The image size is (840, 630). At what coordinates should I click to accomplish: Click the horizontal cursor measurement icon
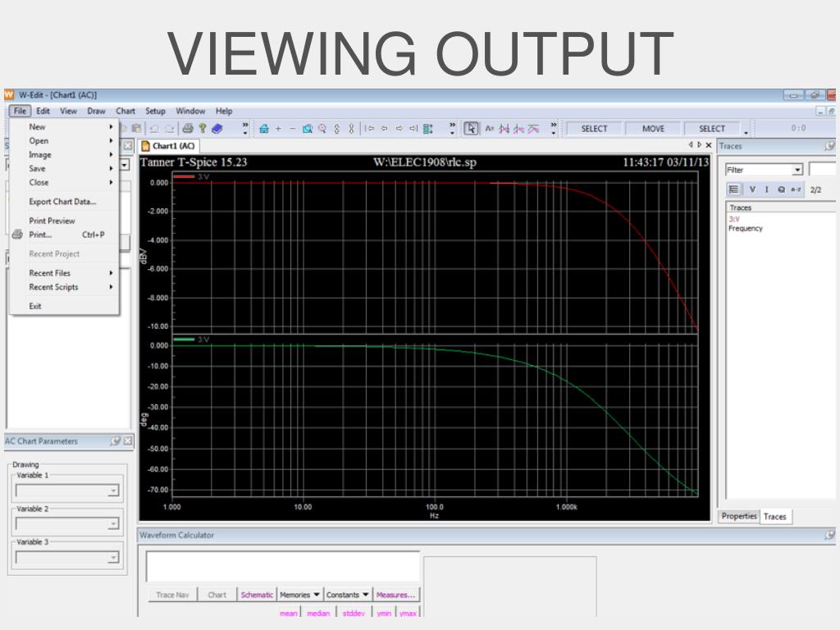(x=504, y=129)
